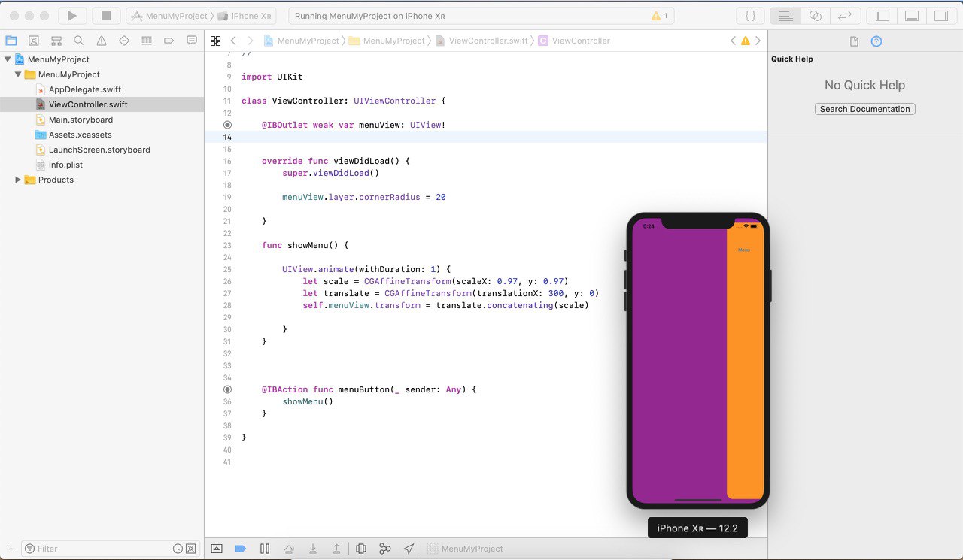The image size is (963, 560).
Task: Open the Find navigator magnifier icon
Action: point(79,41)
